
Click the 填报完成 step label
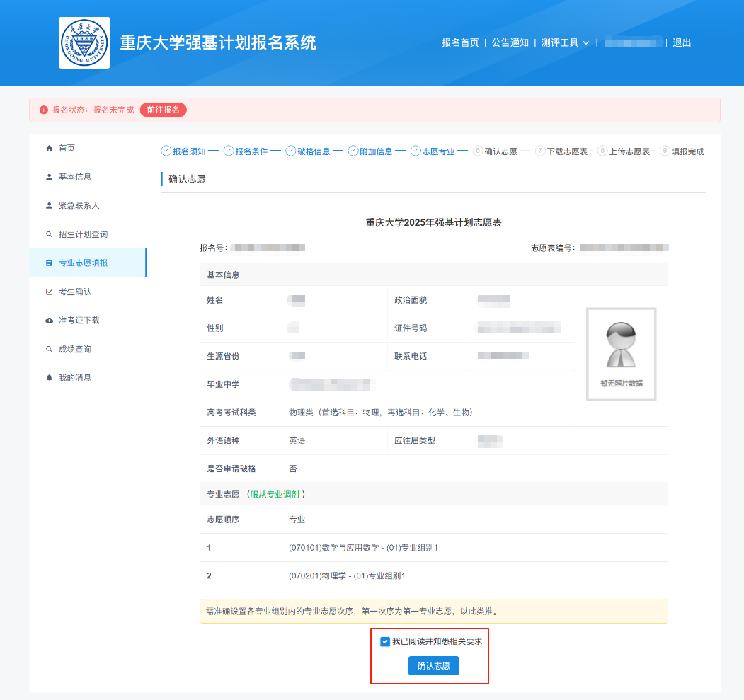pyautogui.click(x=687, y=151)
